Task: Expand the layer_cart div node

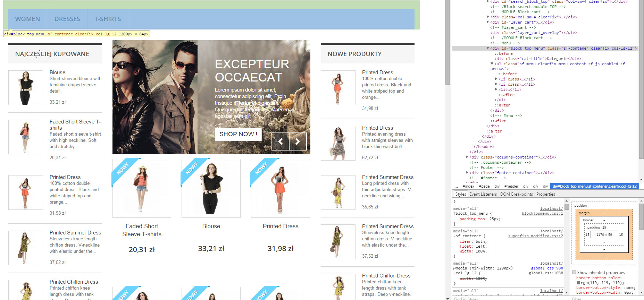Action: coord(488,22)
